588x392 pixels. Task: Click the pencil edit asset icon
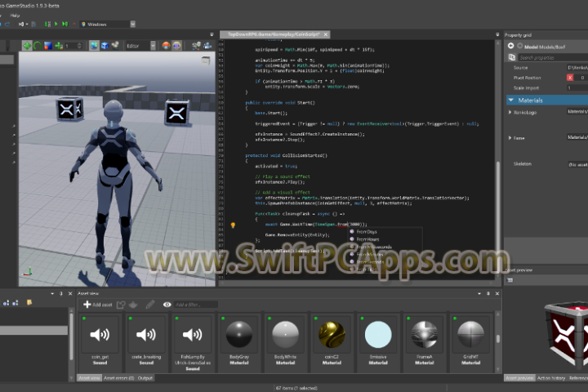pos(150,305)
